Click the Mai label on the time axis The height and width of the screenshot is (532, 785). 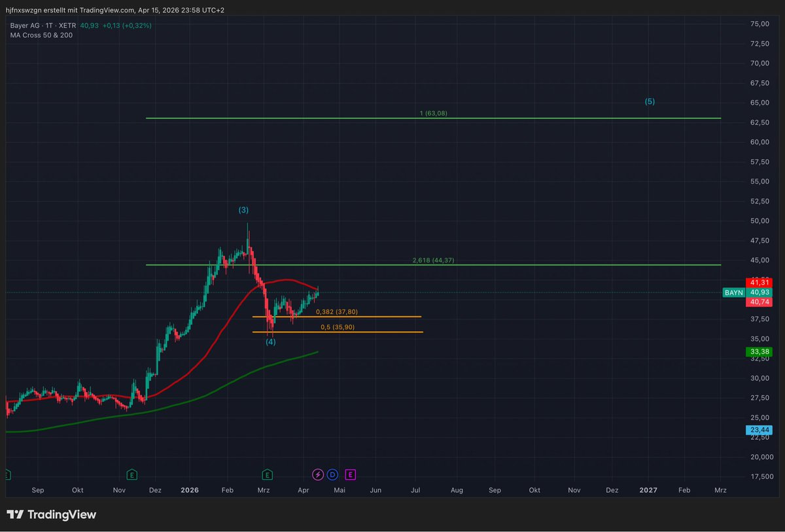point(340,489)
